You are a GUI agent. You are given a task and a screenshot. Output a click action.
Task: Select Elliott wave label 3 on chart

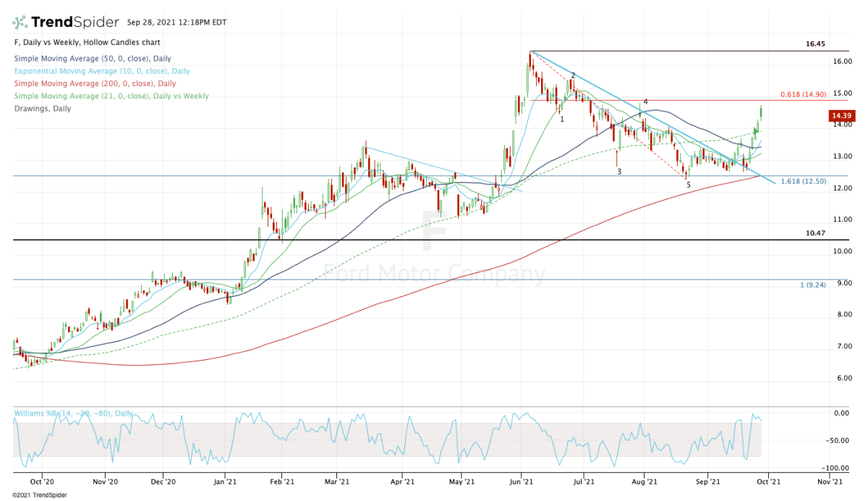pyautogui.click(x=619, y=172)
